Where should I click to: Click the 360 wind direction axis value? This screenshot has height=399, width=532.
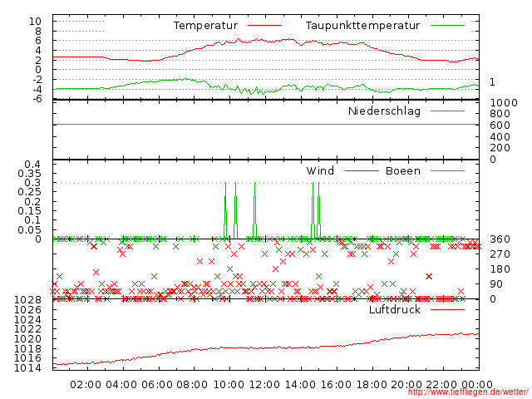500,239
